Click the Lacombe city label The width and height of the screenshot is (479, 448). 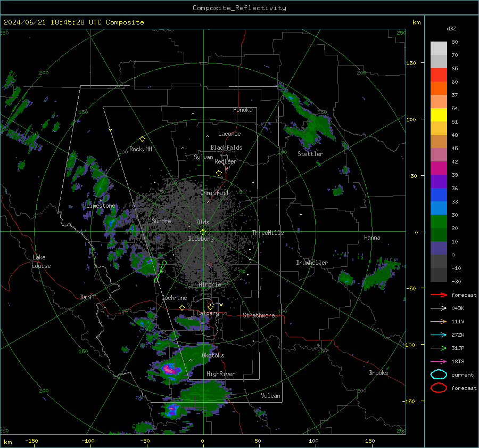229,134
